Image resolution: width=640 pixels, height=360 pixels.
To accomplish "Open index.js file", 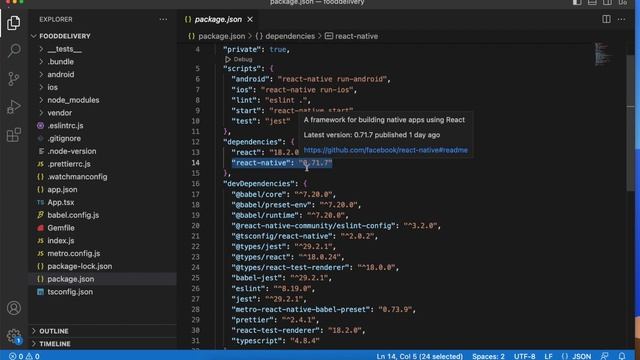I will click(x=102, y=241).
